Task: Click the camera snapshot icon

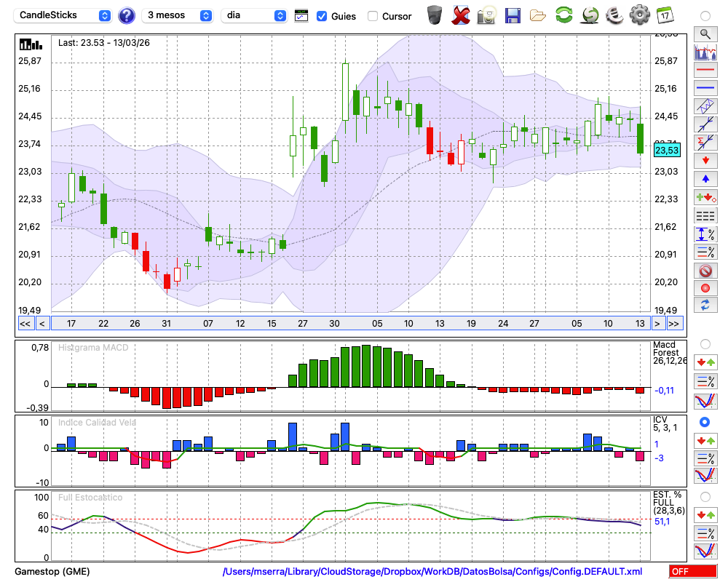Action: (486, 15)
